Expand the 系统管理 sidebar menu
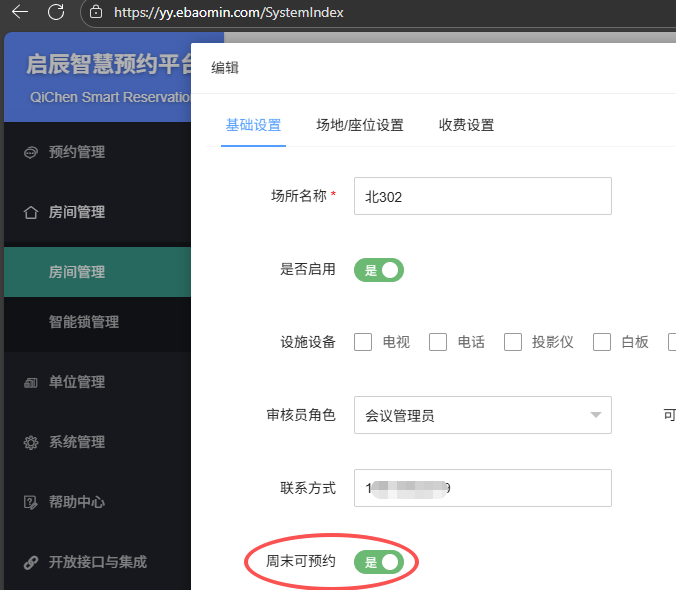676x590 pixels. (x=77, y=442)
